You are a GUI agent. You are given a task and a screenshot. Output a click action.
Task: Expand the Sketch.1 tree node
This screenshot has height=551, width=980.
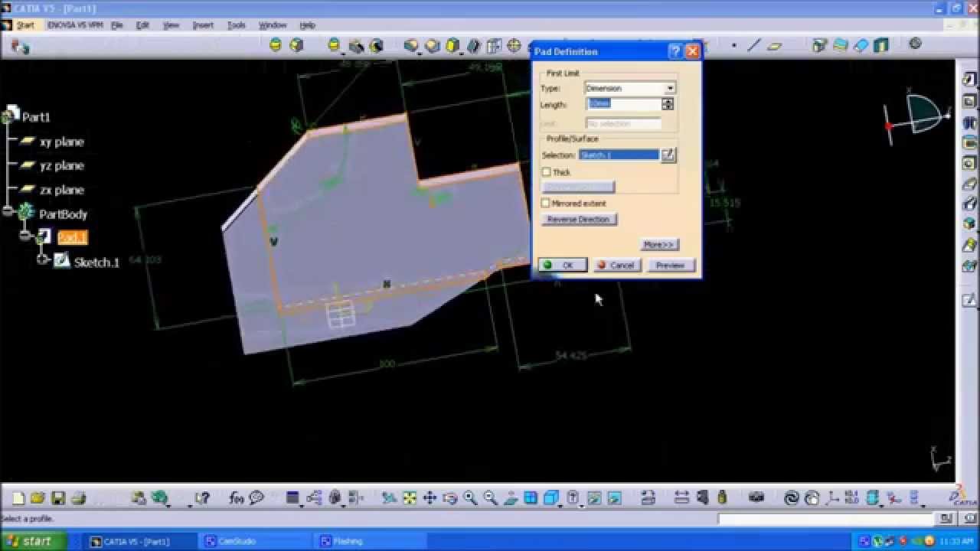42,259
